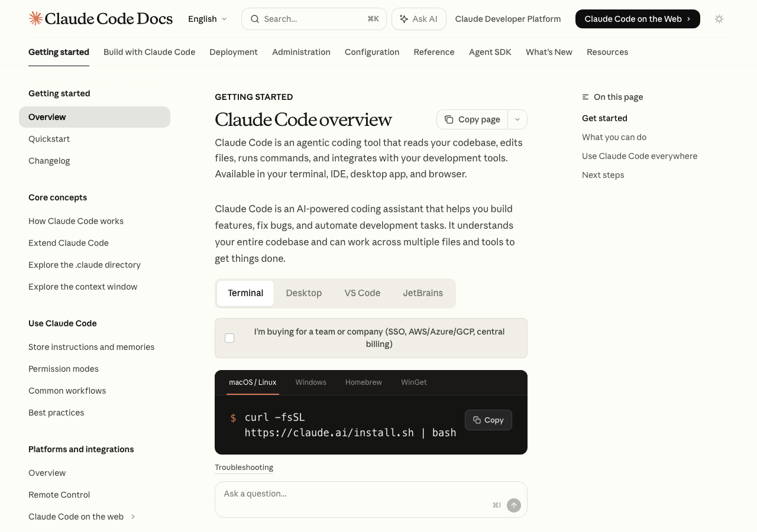Click the On this page list icon
This screenshot has width=757, height=532.
pos(585,97)
